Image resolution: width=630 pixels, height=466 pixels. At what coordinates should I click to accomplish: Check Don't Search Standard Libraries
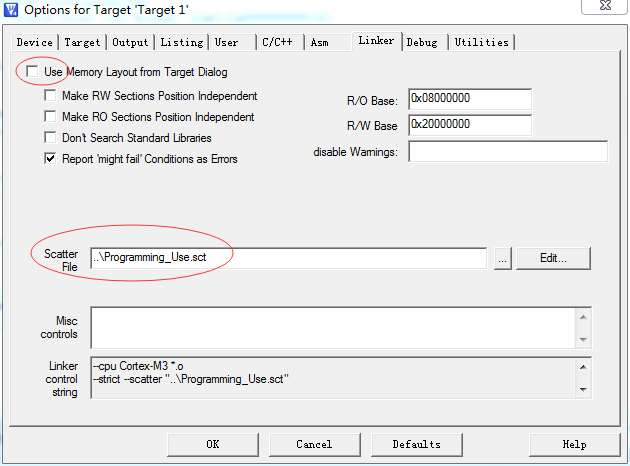pos(50,137)
